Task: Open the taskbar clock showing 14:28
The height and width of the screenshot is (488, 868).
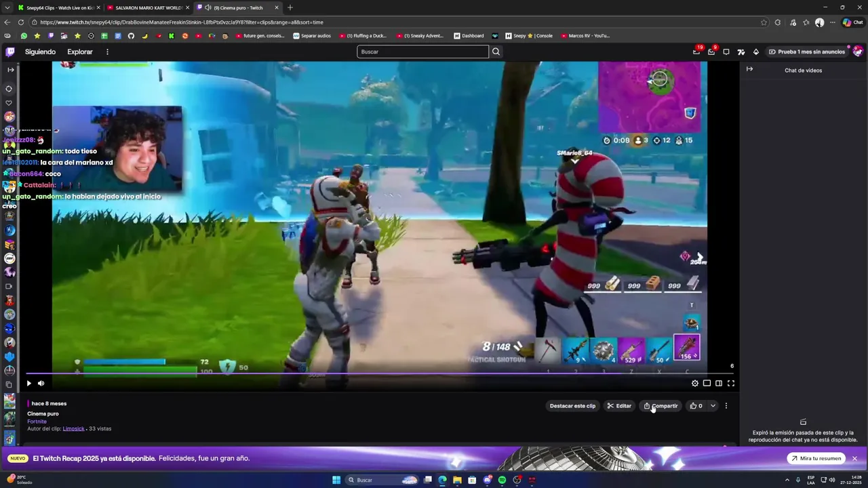Action: tap(850, 480)
